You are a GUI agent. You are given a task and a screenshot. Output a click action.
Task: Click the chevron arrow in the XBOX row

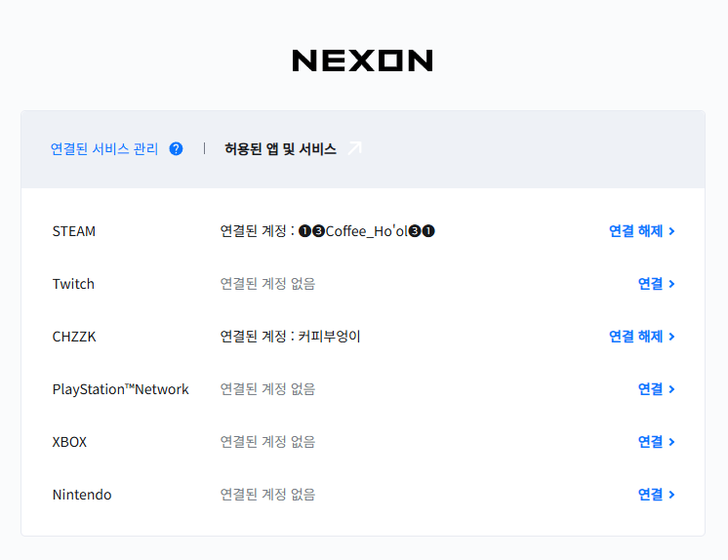click(672, 443)
